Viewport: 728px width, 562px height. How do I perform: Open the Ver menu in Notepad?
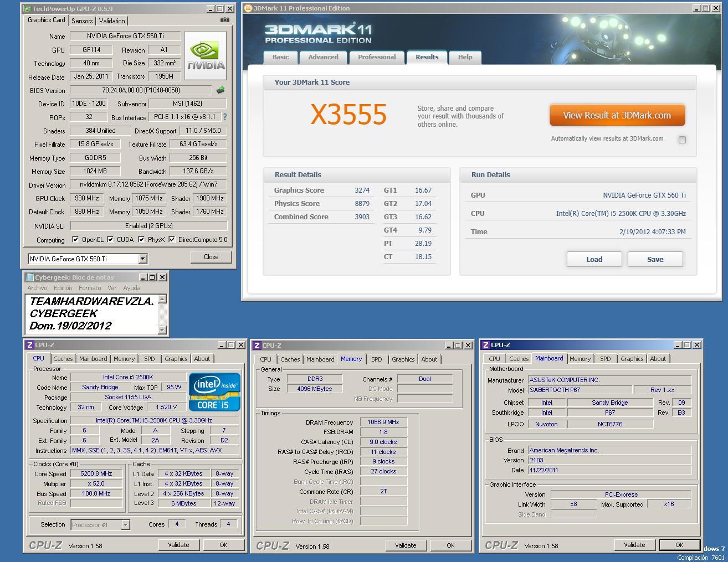point(112,288)
